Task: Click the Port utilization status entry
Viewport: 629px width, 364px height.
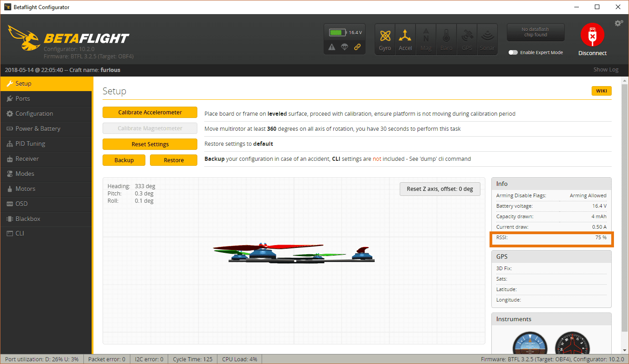Action: pyautogui.click(x=42, y=359)
